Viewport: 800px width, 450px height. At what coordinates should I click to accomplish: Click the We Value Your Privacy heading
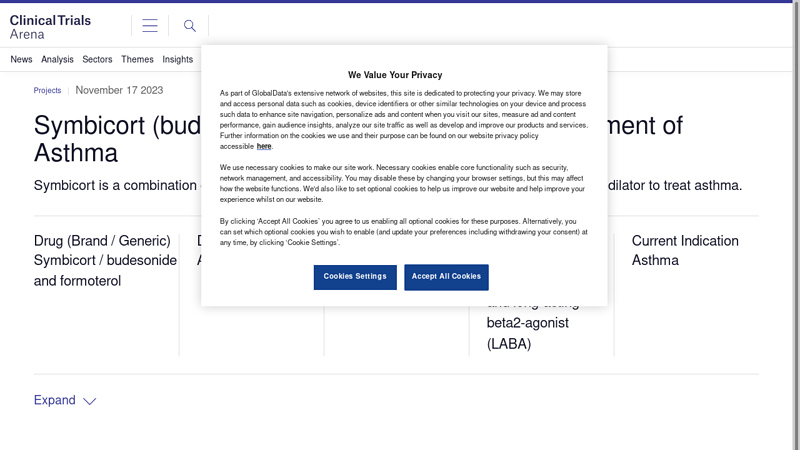coord(395,75)
